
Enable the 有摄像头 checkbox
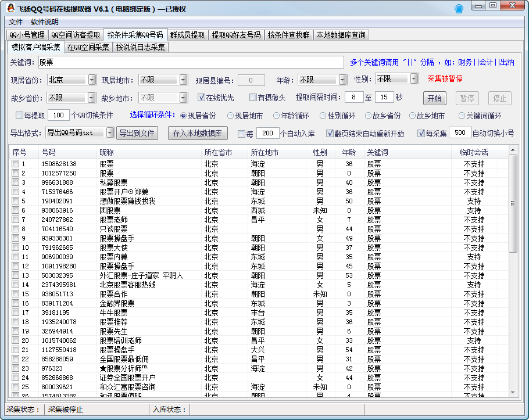pos(253,98)
